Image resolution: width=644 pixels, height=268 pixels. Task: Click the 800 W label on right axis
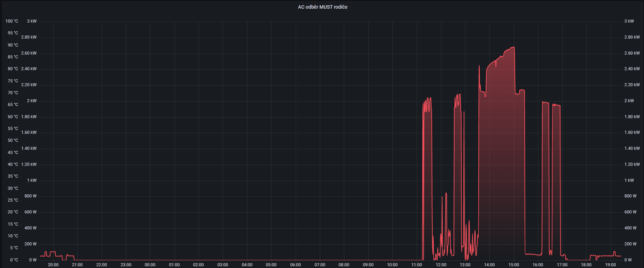630,196
